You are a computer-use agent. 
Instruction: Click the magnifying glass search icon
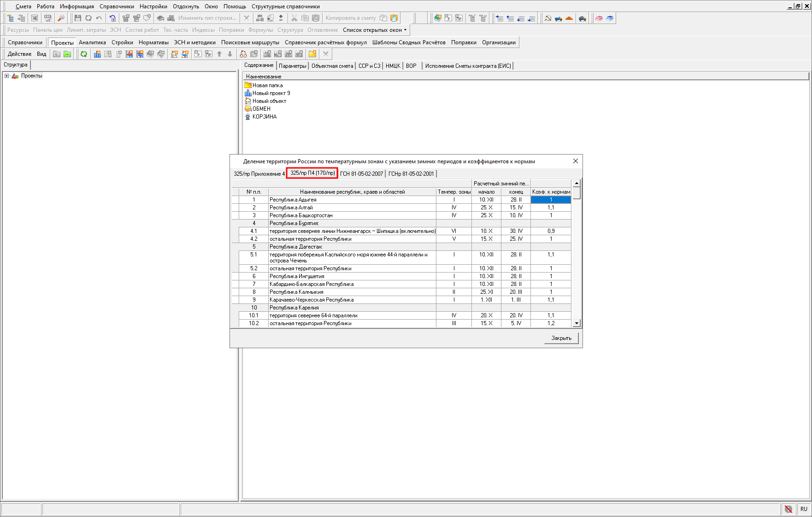61,18
